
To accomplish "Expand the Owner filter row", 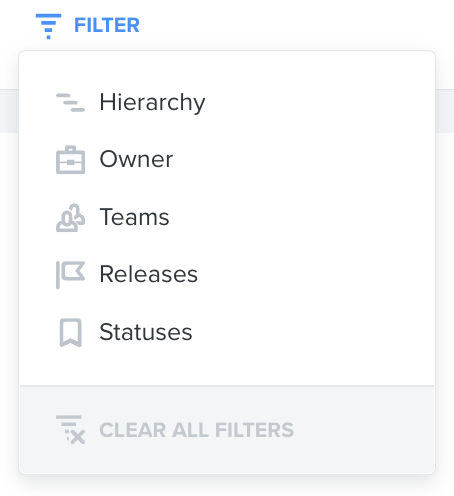I will [x=227, y=160].
